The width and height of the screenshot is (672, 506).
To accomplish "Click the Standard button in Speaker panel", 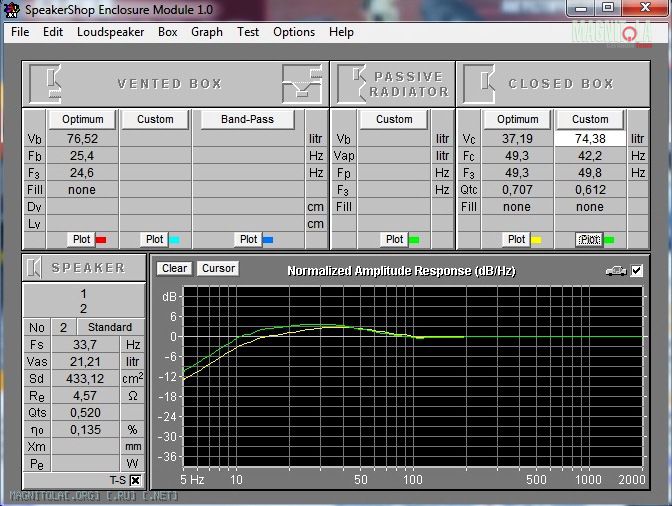I will [x=110, y=327].
